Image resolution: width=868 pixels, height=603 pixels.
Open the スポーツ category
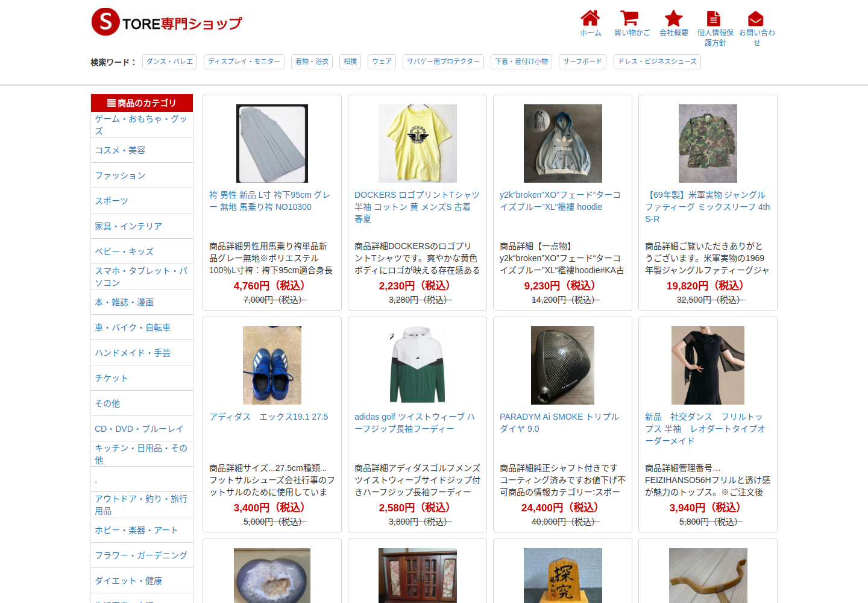pos(142,201)
